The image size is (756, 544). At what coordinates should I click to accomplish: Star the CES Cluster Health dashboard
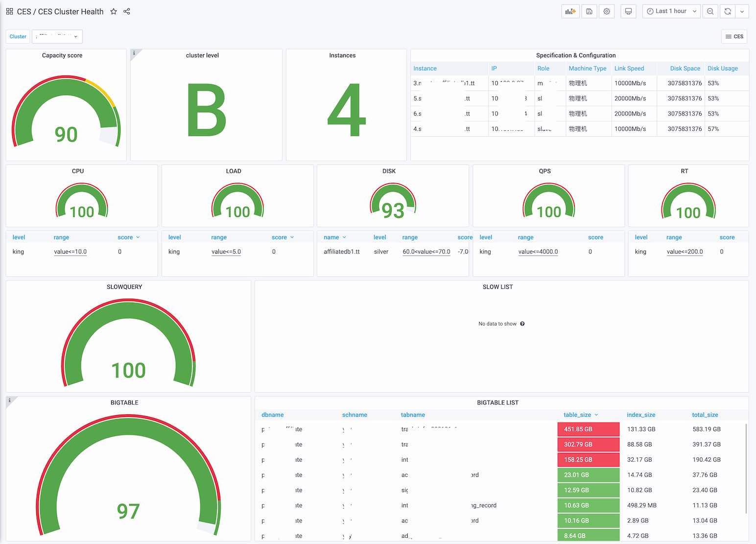pos(114,11)
